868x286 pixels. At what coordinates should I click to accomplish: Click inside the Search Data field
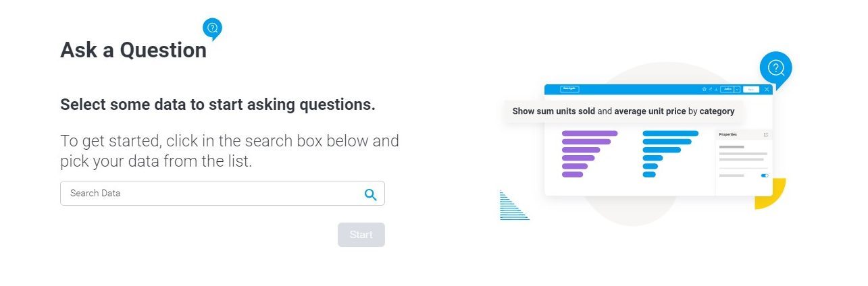(222, 193)
